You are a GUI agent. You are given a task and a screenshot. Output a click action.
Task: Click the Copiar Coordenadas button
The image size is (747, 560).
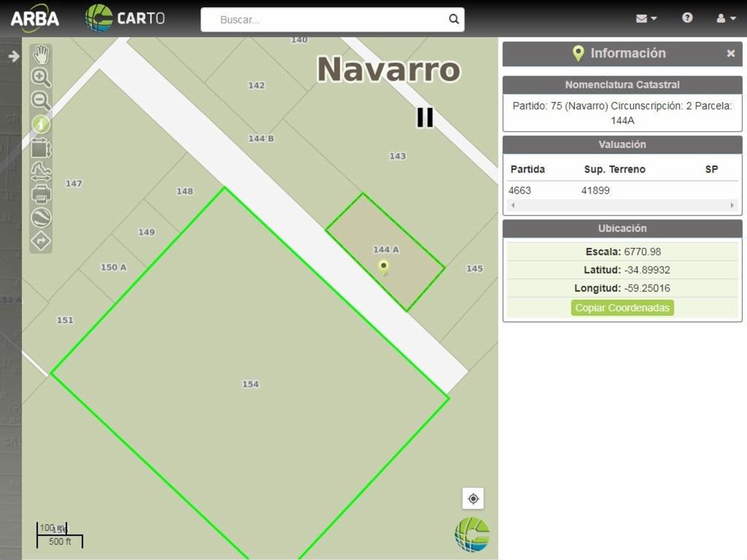coord(622,308)
